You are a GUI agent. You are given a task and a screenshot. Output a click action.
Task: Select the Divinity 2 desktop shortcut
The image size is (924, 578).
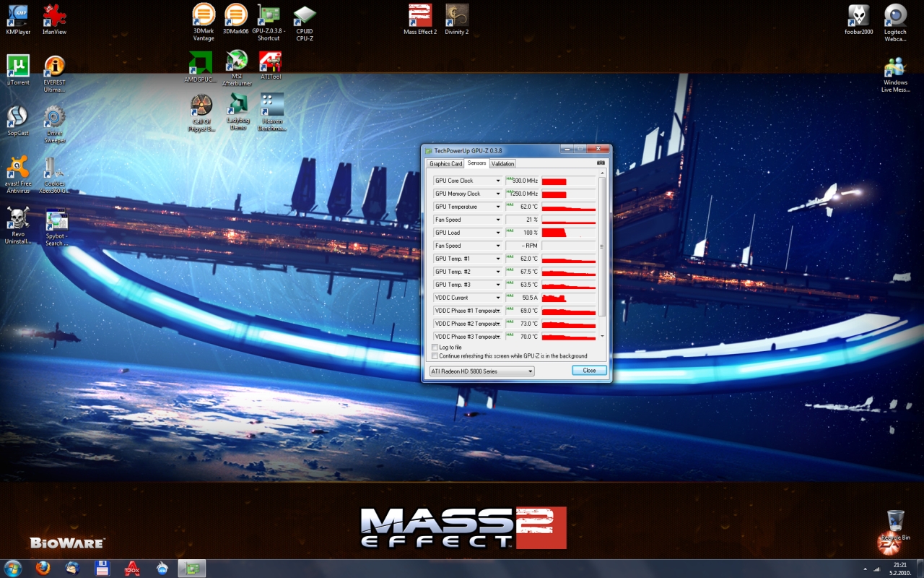(456, 20)
